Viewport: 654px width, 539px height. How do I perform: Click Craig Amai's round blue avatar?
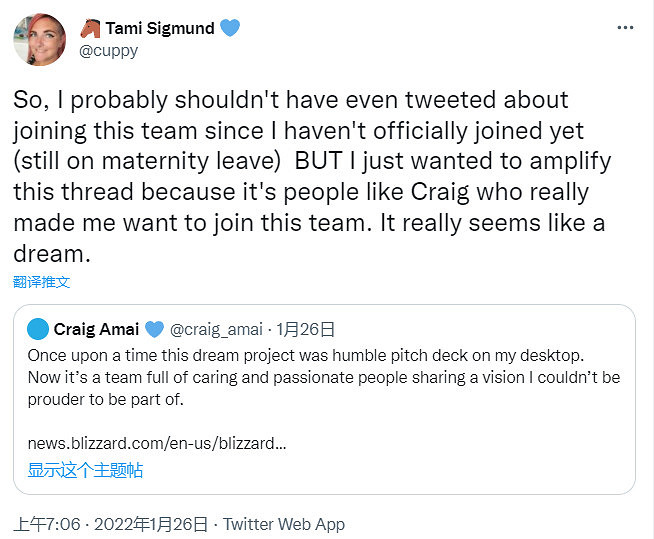pyautogui.click(x=37, y=329)
